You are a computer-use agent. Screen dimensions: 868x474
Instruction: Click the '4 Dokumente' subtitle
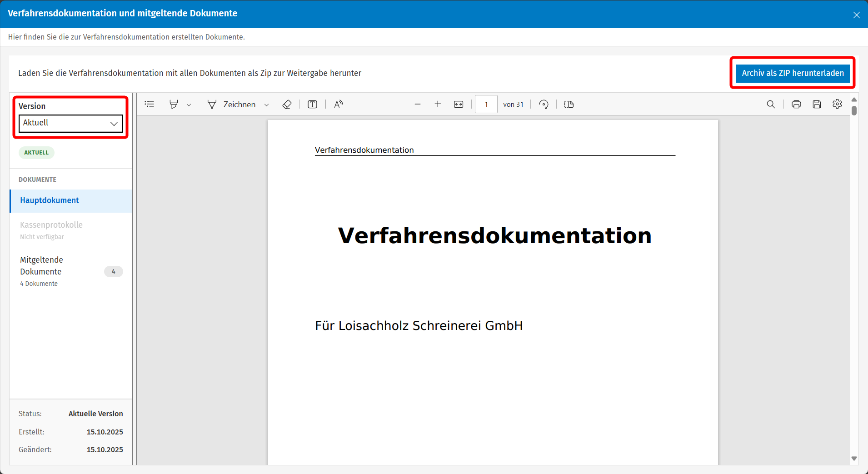click(x=39, y=284)
